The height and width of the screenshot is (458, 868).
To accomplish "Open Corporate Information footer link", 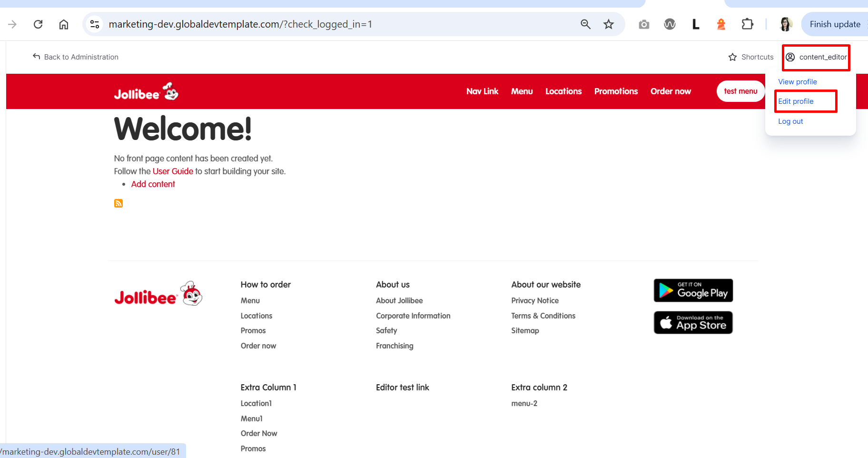I will [413, 316].
